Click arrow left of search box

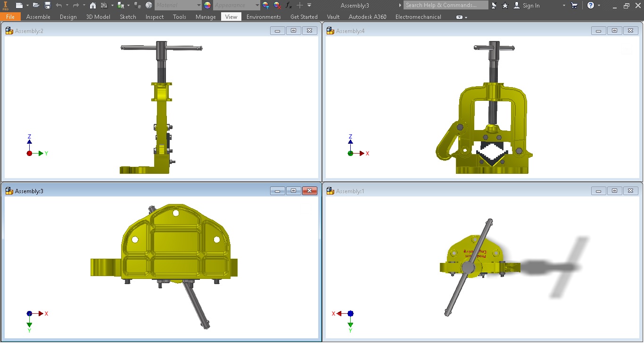coord(400,5)
